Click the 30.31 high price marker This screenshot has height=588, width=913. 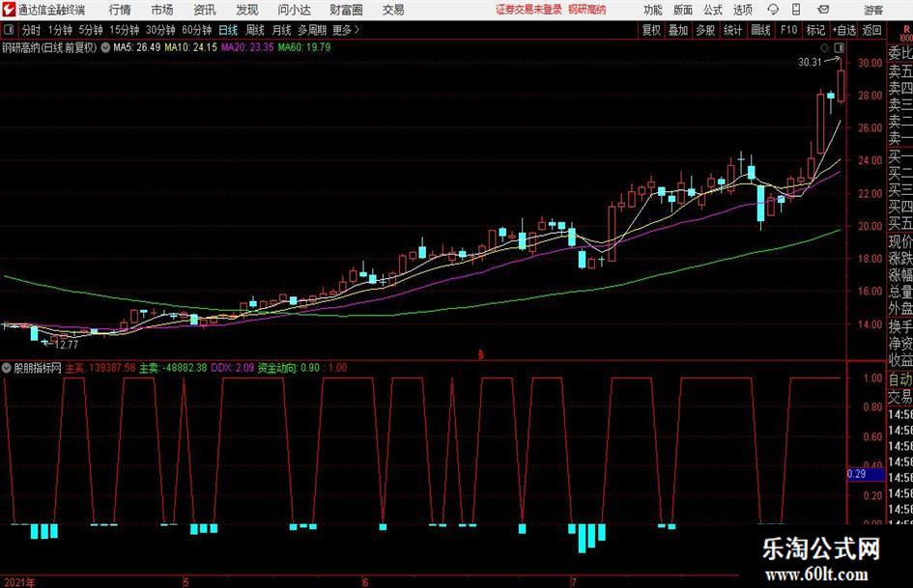tap(810, 63)
